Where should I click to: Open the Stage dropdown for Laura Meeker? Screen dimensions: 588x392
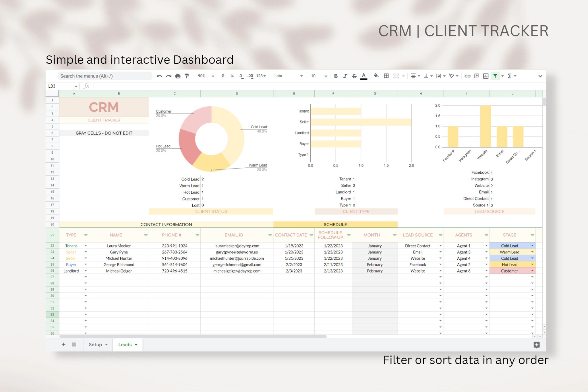click(533, 246)
